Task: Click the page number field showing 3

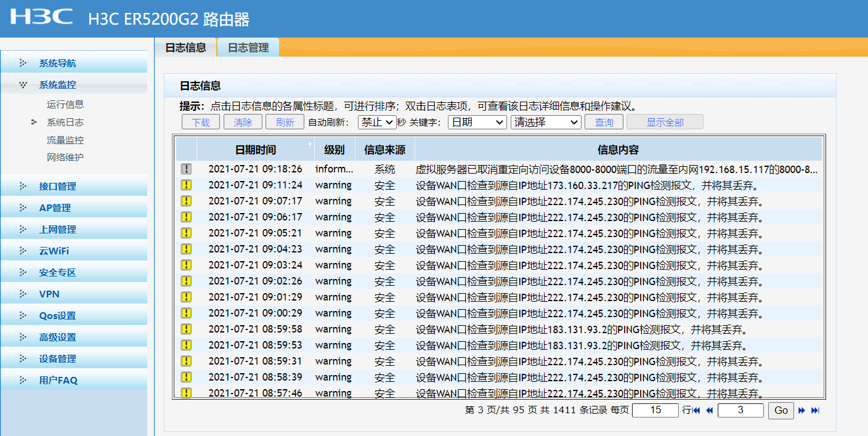Action: click(x=740, y=410)
